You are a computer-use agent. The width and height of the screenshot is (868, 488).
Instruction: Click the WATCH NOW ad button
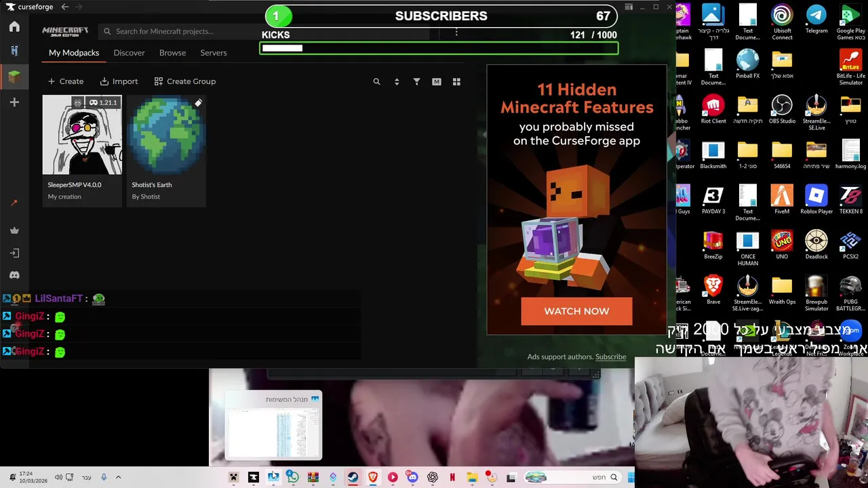(x=576, y=311)
